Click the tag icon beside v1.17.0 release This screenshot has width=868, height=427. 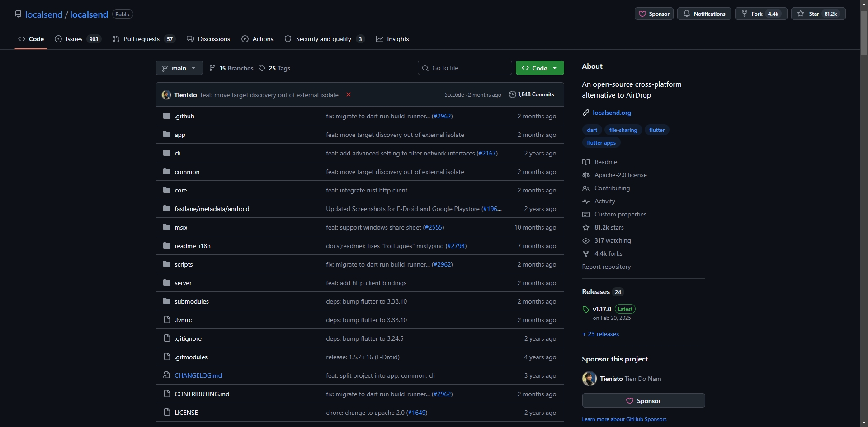point(586,310)
